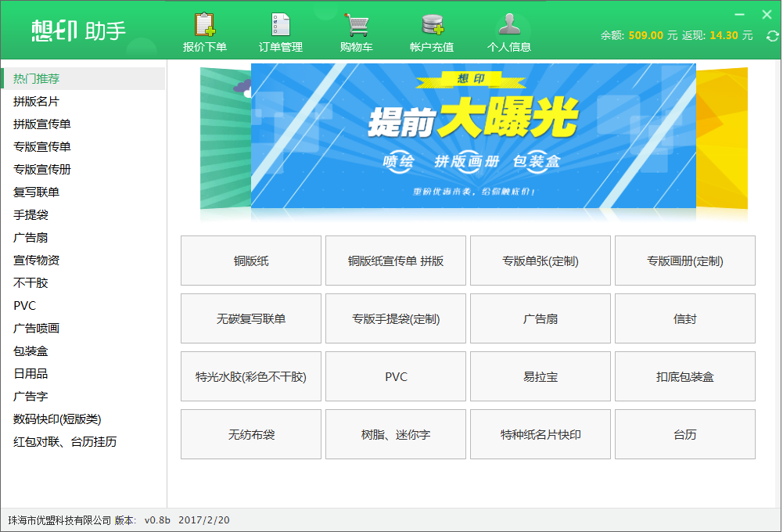Viewport: 783px width, 532px height.
Task: Open 数码快印(短版类) category
Action: point(84,419)
